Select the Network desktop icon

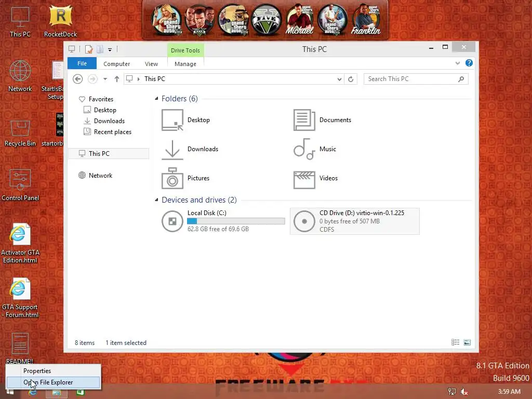pyautogui.click(x=20, y=76)
